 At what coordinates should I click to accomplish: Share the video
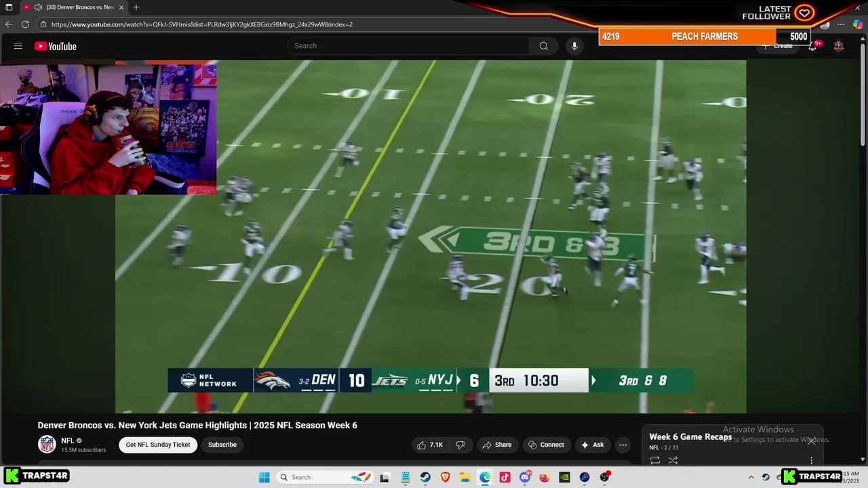[497, 445]
